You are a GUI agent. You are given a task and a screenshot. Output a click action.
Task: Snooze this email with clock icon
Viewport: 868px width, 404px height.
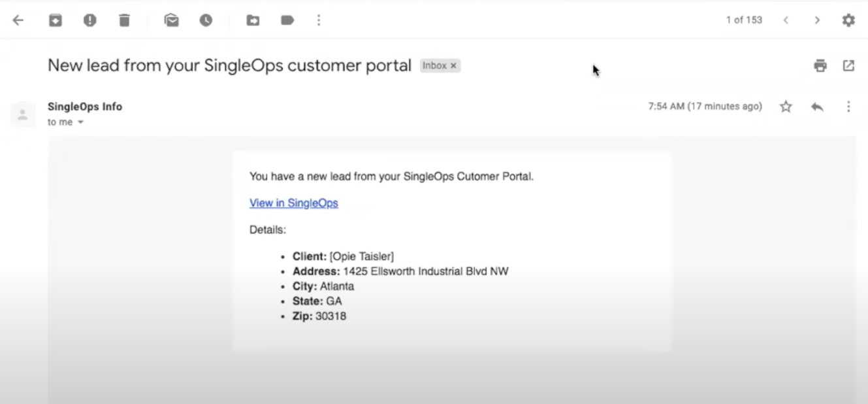206,20
